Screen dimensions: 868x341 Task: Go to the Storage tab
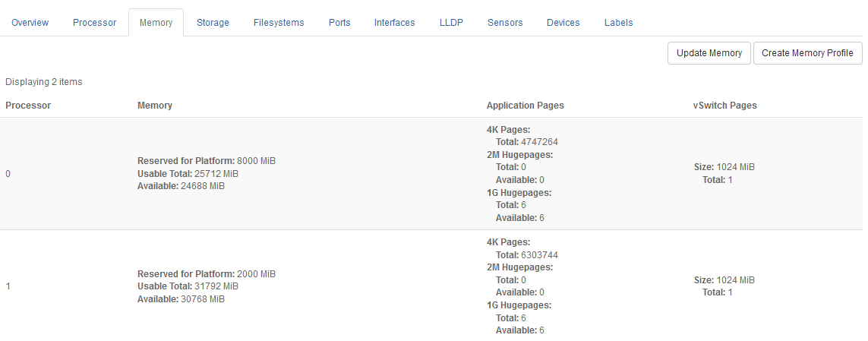point(213,23)
